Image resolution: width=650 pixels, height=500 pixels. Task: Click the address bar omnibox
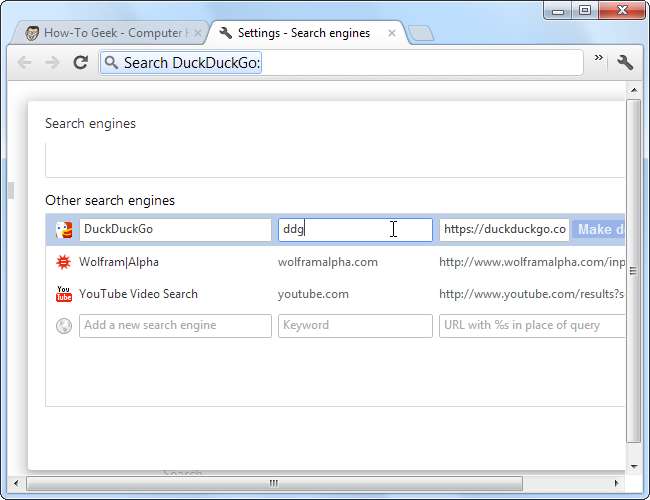click(340, 63)
